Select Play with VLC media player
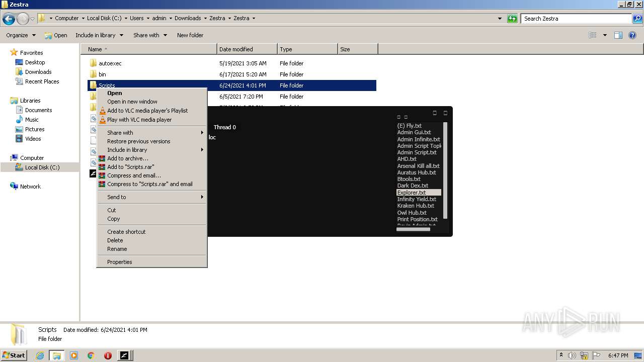Image resolution: width=644 pixels, height=362 pixels. (x=152, y=120)
